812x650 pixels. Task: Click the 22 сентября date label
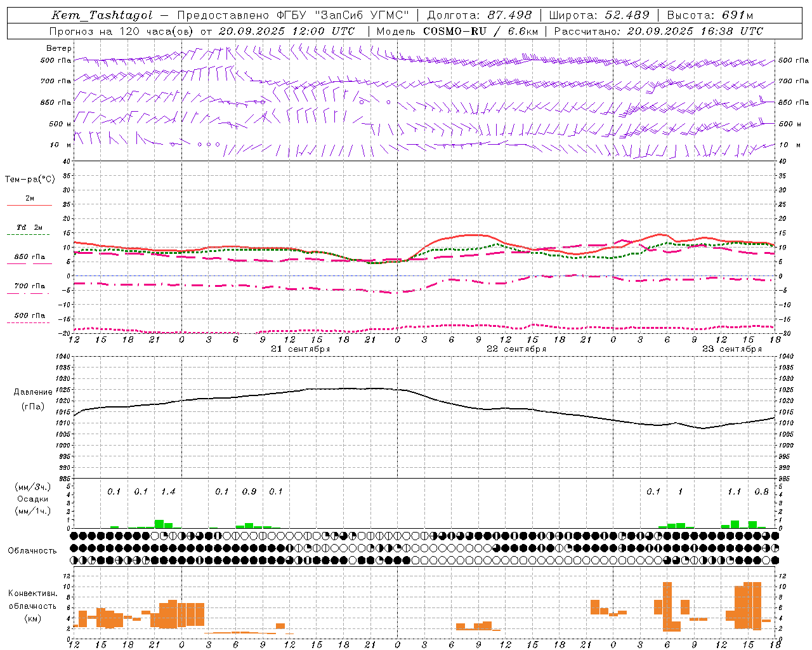pyautogui.click(x=516, y=349)
